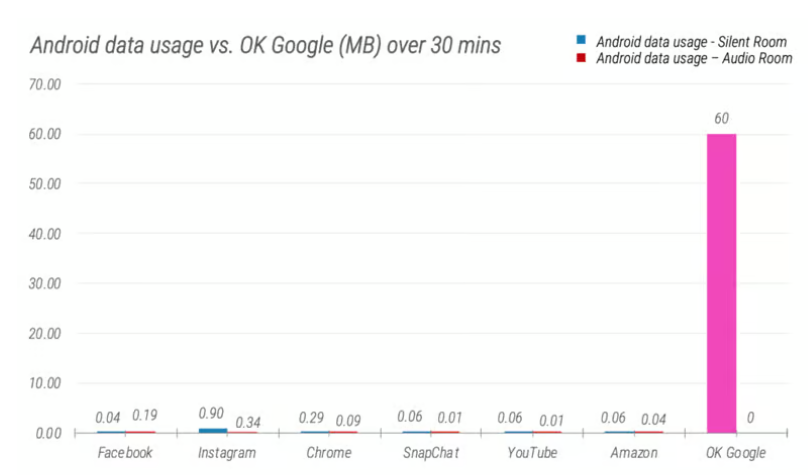Select the 0.19 data label over Facebook
The height and width of the screenshot is (475, 808).
pyautogui.click(x=145, y=416)
